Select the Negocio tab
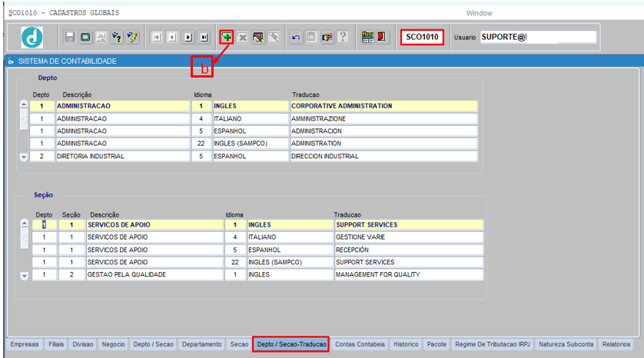Image resolution: width=644 pixels, height=358 pixels. pos(114,344)
